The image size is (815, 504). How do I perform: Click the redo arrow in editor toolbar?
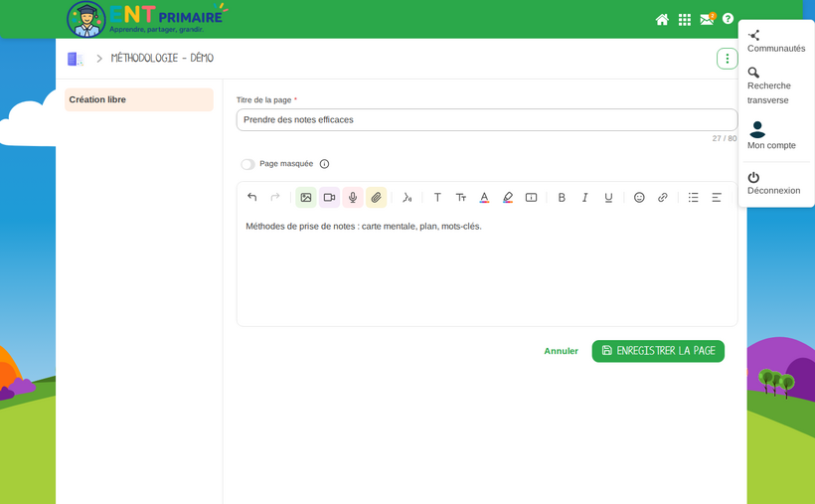(275, 197)
